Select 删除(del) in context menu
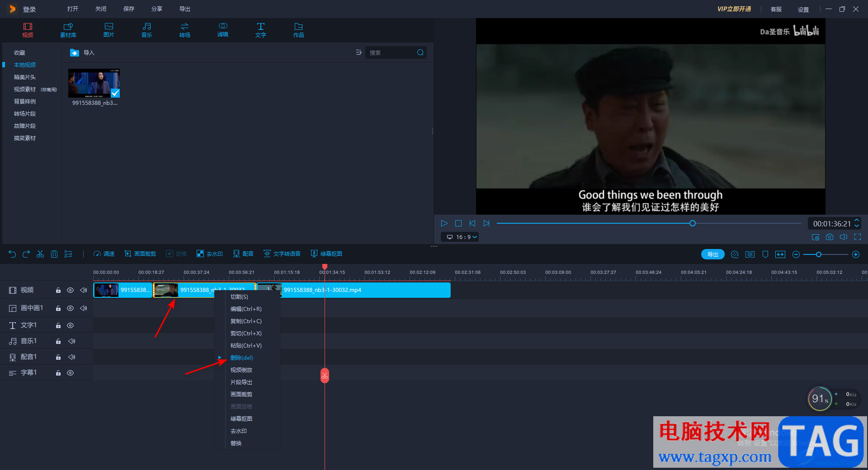 [x=241, y=358]
